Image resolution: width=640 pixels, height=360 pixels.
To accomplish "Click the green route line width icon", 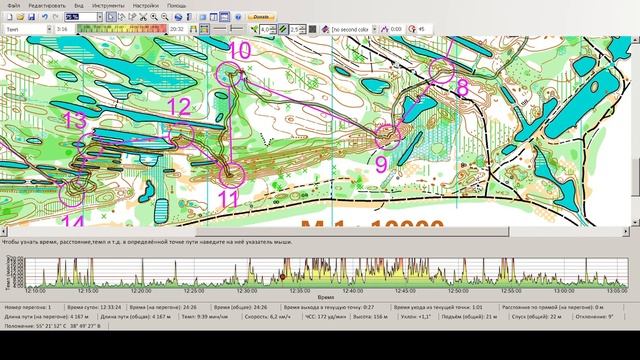I will 255,29.
